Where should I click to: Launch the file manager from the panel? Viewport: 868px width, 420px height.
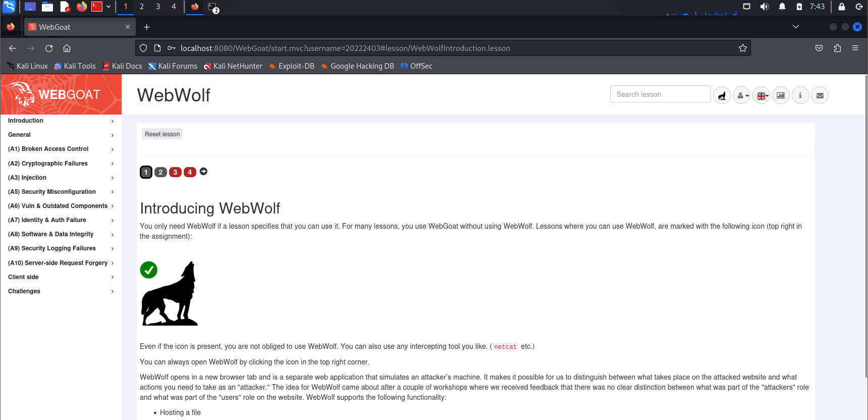47,7
